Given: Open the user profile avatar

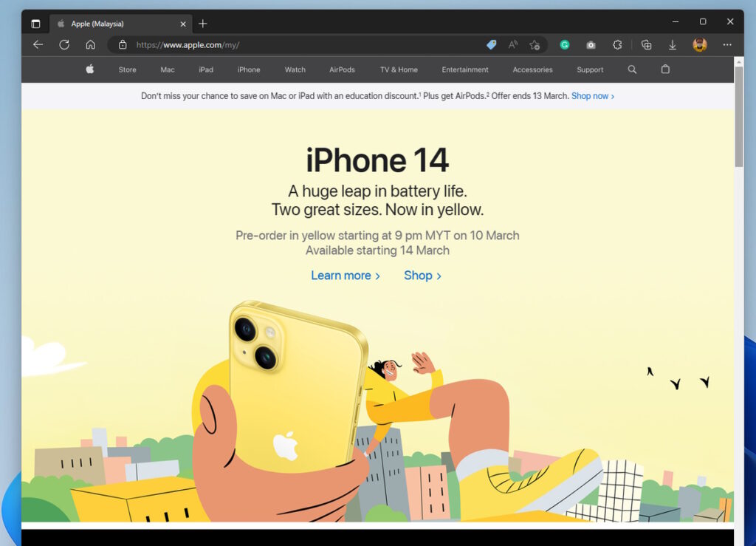Looking at the screenshot, I should (x=700, y=45).
